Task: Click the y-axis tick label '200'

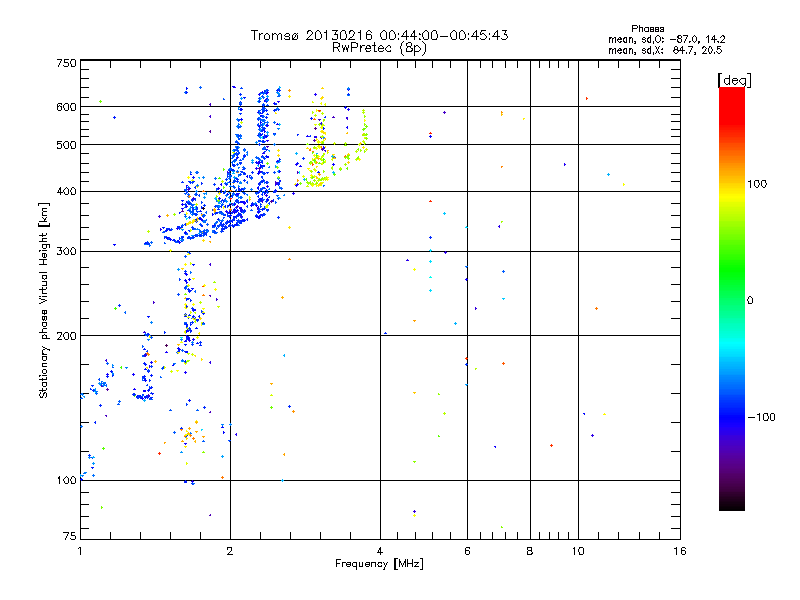Action: [x=67, y=336]
